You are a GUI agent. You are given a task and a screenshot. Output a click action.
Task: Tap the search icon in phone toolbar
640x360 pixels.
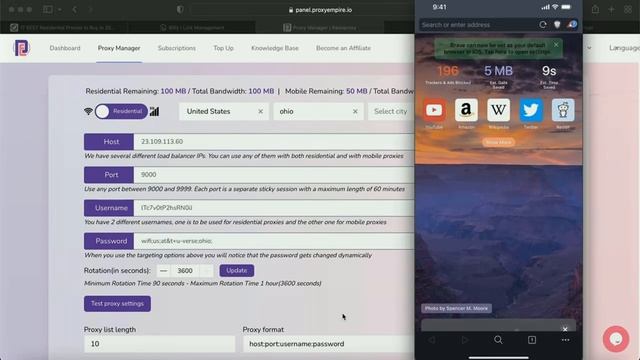(x=498, y=340)
